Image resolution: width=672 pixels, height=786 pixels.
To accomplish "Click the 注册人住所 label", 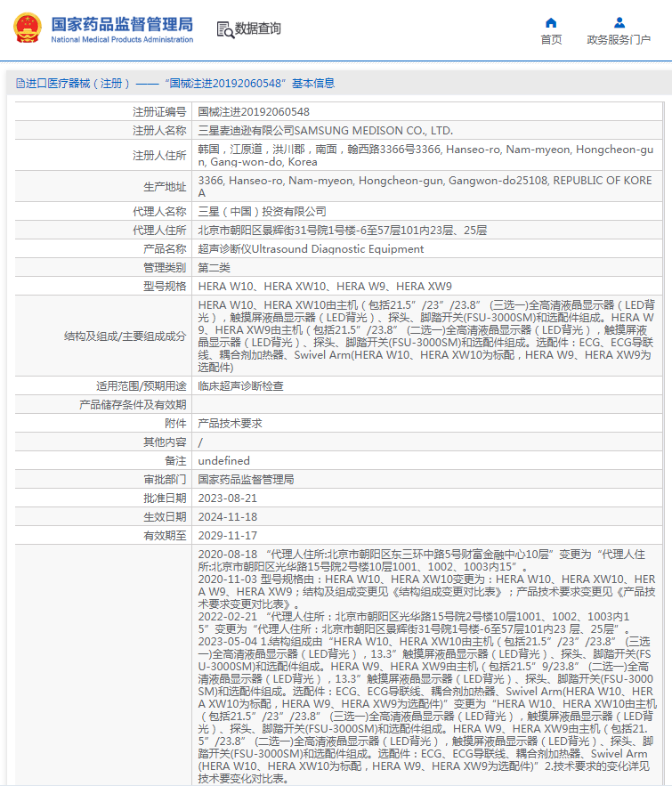I will point(159,156).
